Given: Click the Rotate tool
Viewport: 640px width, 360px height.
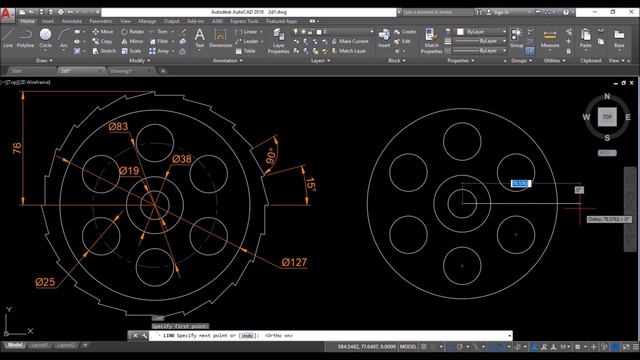Looking at the screenshot, I should 132,31.
